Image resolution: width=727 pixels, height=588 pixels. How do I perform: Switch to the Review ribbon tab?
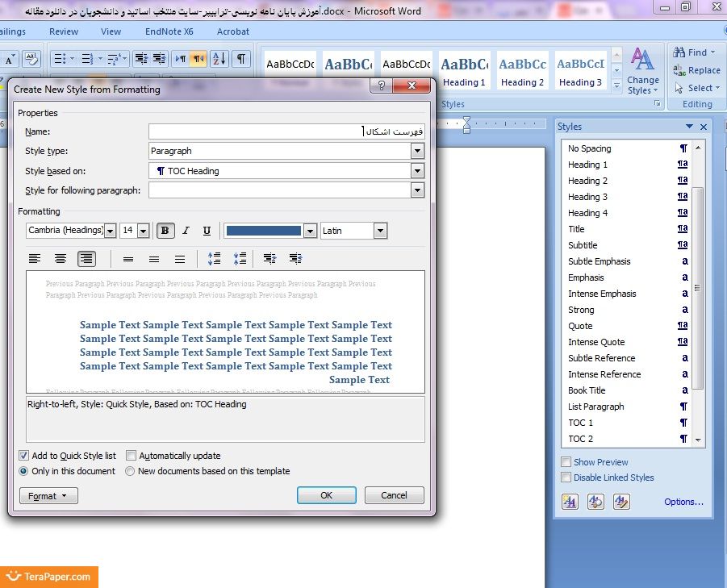64,31
